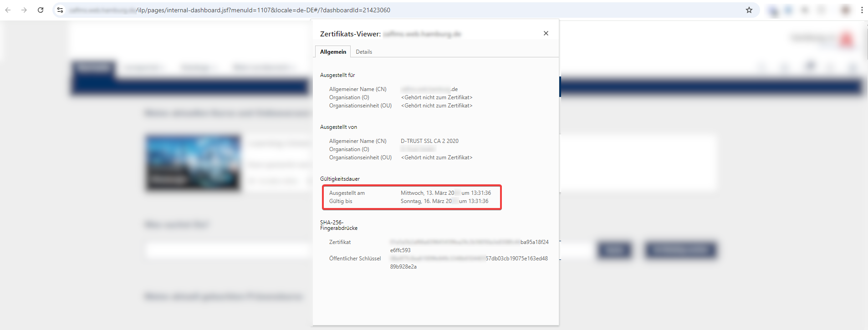Bookmark this page with the star icon
The image size is (868, 330).
(749, 10)
